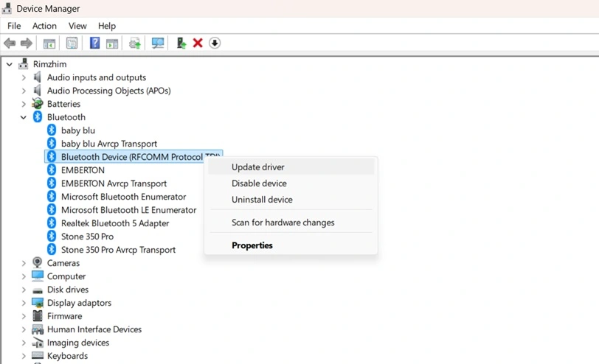Click the Firmware chip icon

pos(38,316)
